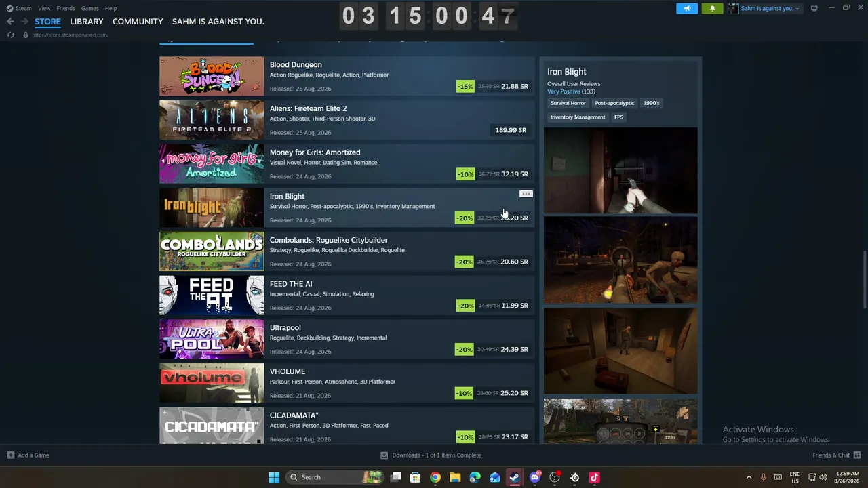Open Outlook mail from the taskbar
This screenshot has height=488, width=868.
495,477
